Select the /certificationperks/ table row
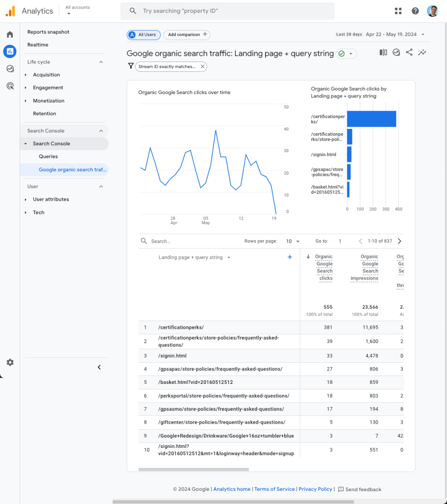447x504 pixels. click(271, 327)
